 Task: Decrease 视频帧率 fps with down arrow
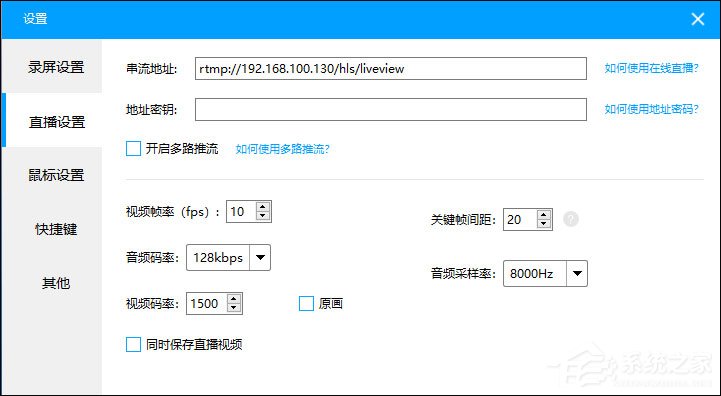[x=263, y=216]
